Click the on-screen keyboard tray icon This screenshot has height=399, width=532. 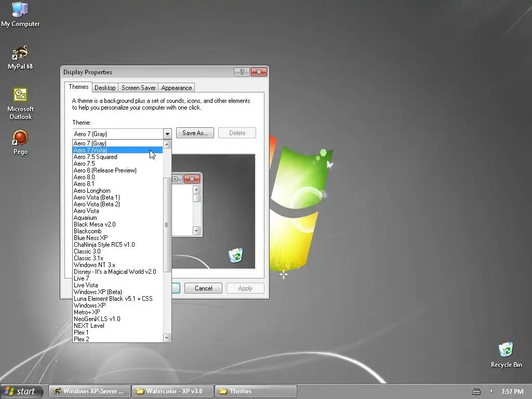[x=476, y=392]
